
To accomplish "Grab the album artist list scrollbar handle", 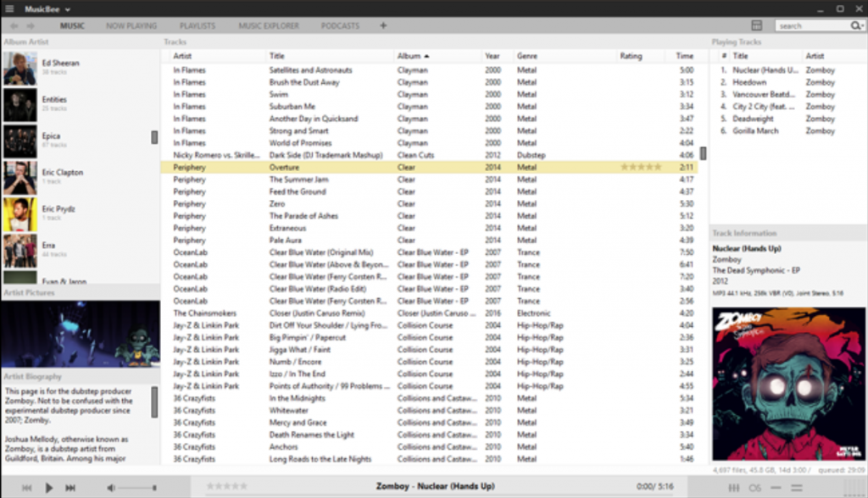I will [x=154, y=137].
